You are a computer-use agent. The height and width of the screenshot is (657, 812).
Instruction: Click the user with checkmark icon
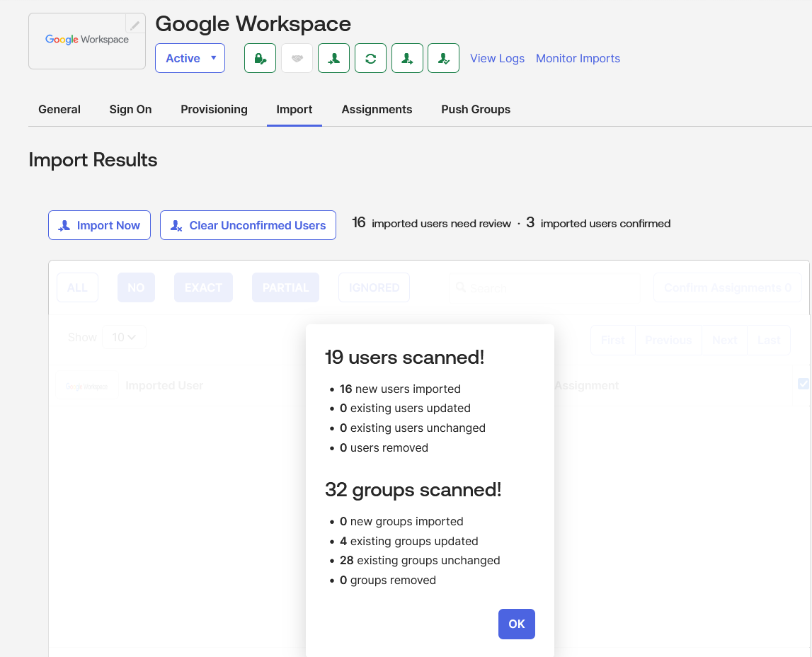444,59
